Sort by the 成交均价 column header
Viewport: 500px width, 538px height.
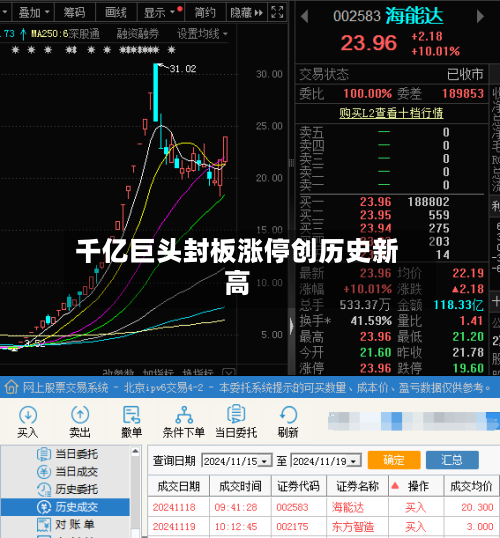[472, 486]
